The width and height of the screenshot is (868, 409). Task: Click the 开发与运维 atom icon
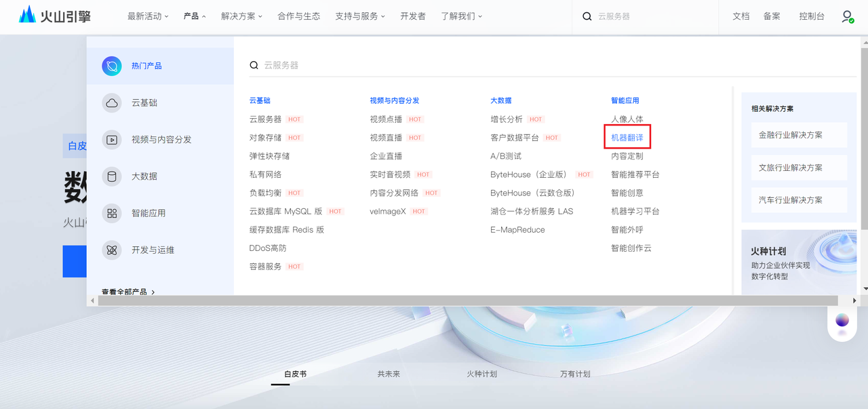click(112, 250)
